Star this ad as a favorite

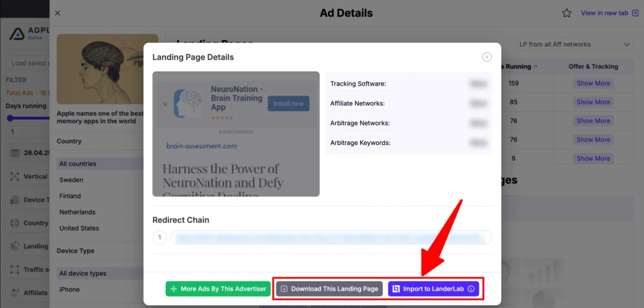tap(567, 13)
